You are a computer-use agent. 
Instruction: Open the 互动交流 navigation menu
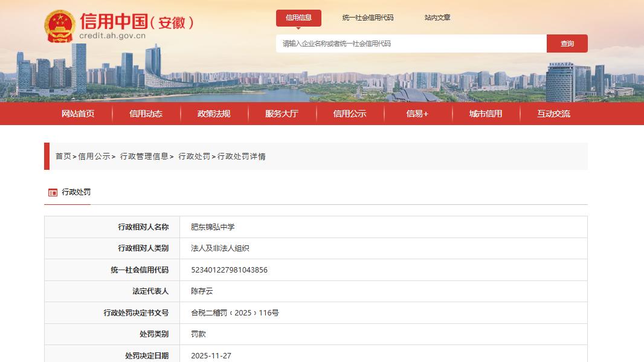[553, 114]
